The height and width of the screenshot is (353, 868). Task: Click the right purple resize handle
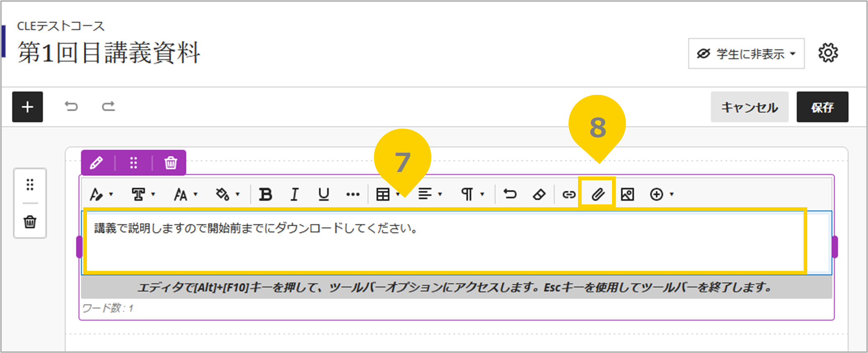click(835, 247)
